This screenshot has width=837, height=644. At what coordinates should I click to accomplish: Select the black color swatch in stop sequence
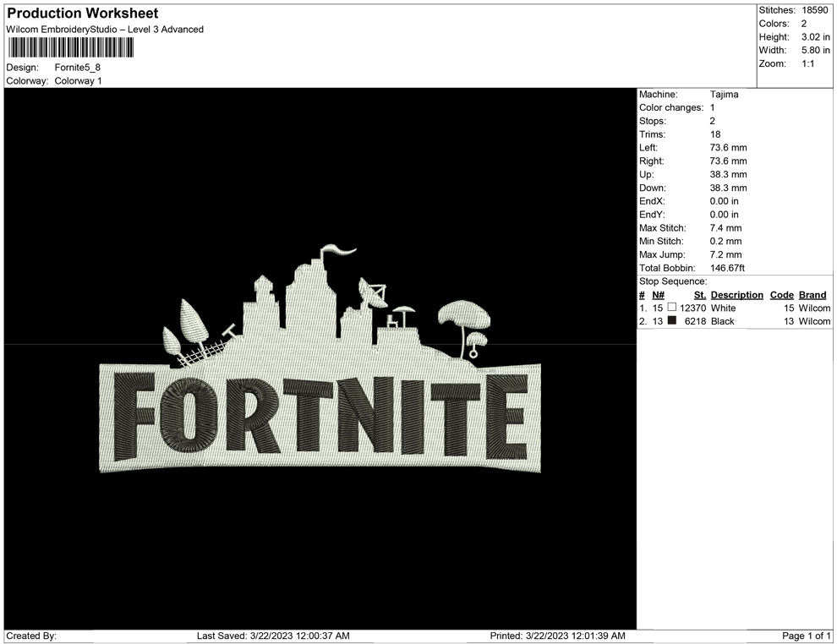pos(672,320)
